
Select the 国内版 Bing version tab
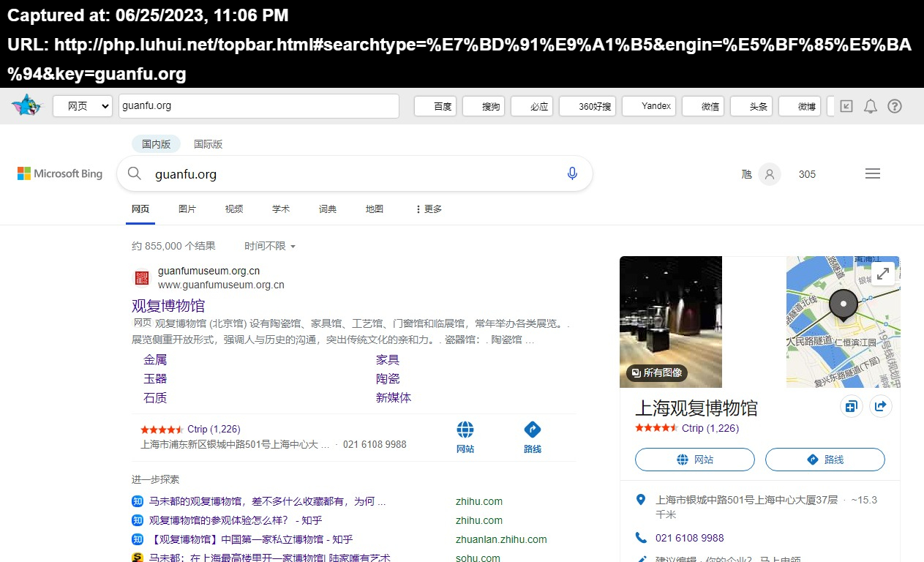(x=156, y=144)
